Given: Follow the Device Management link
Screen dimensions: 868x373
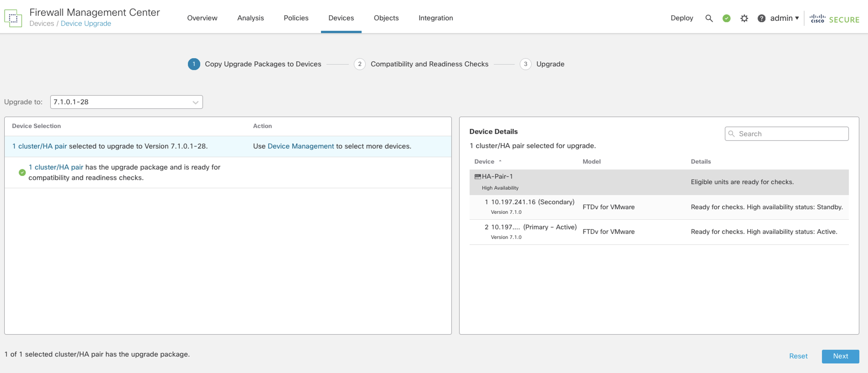Looking at the screenshot, I should (x=301, y=146).
